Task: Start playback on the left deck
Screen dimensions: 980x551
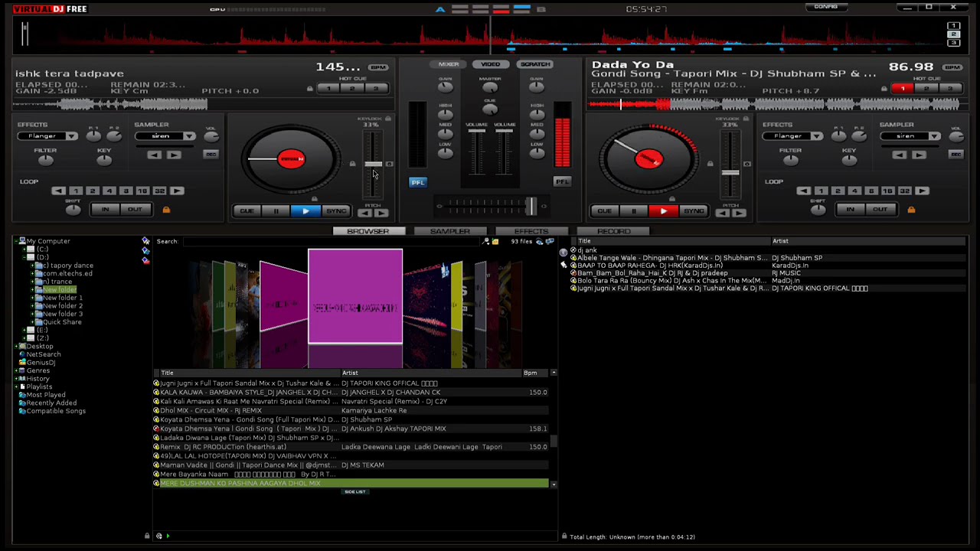Action: 305,211
